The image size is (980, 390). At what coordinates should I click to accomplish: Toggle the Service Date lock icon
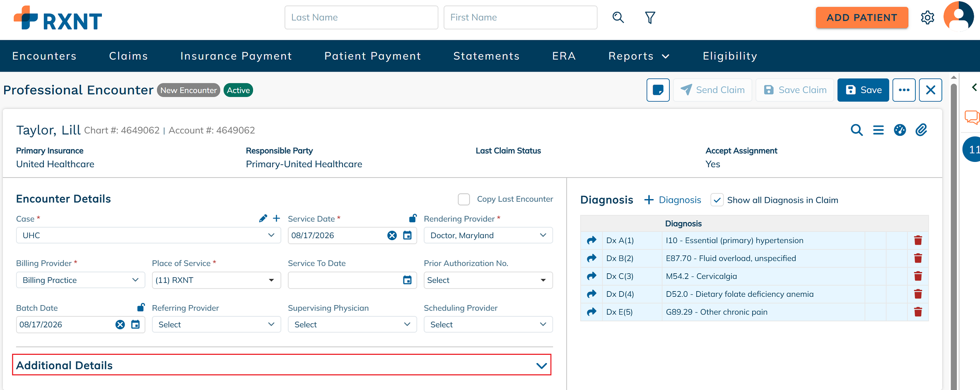[x=413, y=218]
